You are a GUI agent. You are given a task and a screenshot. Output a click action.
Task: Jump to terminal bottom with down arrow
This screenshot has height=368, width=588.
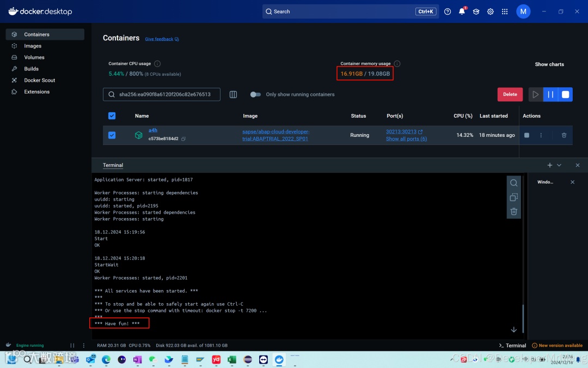click(514, 329)
